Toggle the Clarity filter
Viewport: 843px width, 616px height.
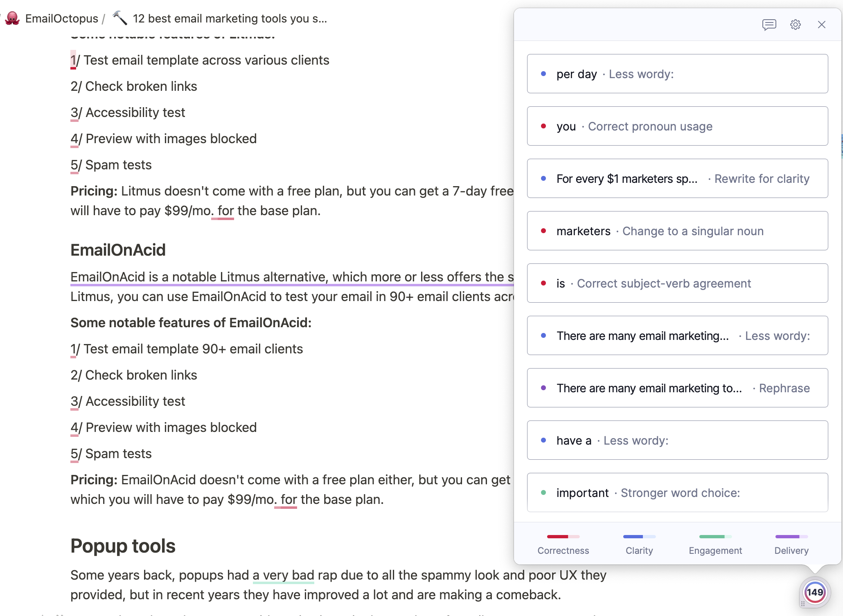point(639,544)
